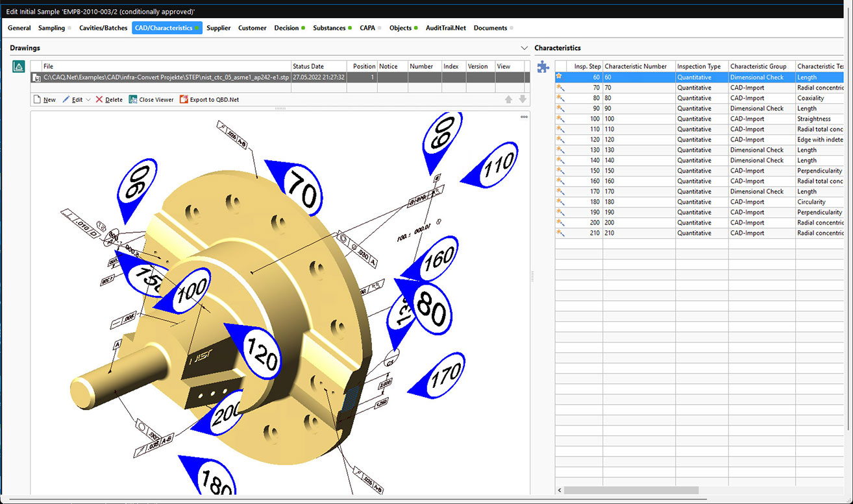The height and width of the screenshot is (504, 853).
Task: Open the Edit dropdown arrow in drawings toolbar
Action: pos(88,100)
